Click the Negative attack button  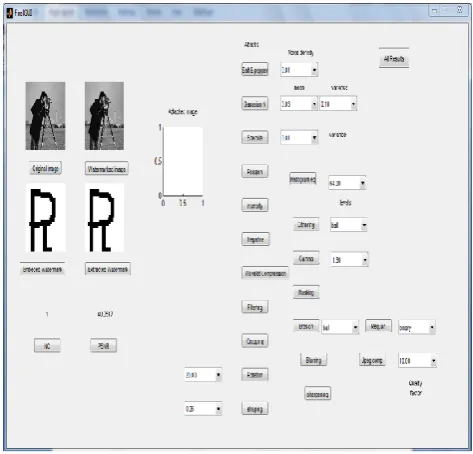click(255, 239)
